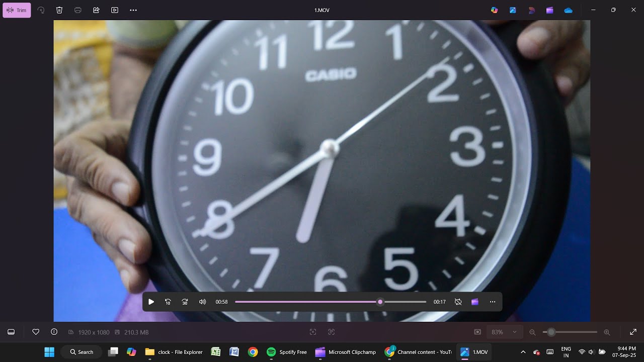Click the video seek progress bar
The width and height of the screenshot is (644, 362).
[331, 302]
